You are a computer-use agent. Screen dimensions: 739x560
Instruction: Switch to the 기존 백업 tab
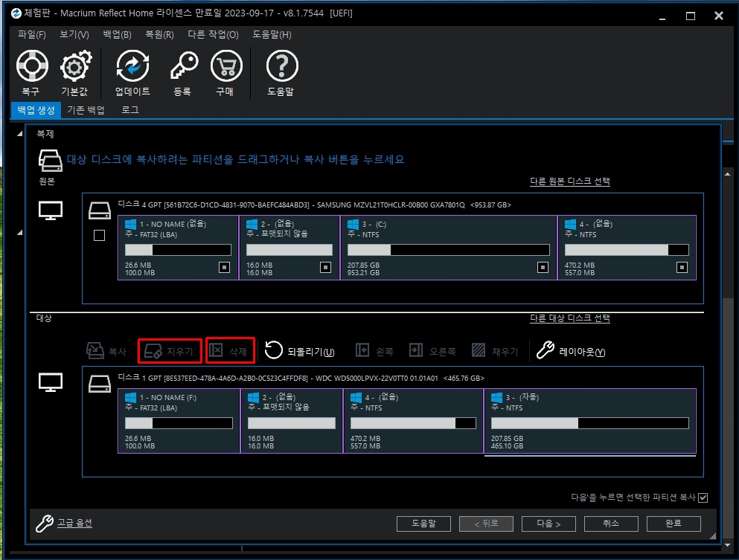[x=86, y=110]
